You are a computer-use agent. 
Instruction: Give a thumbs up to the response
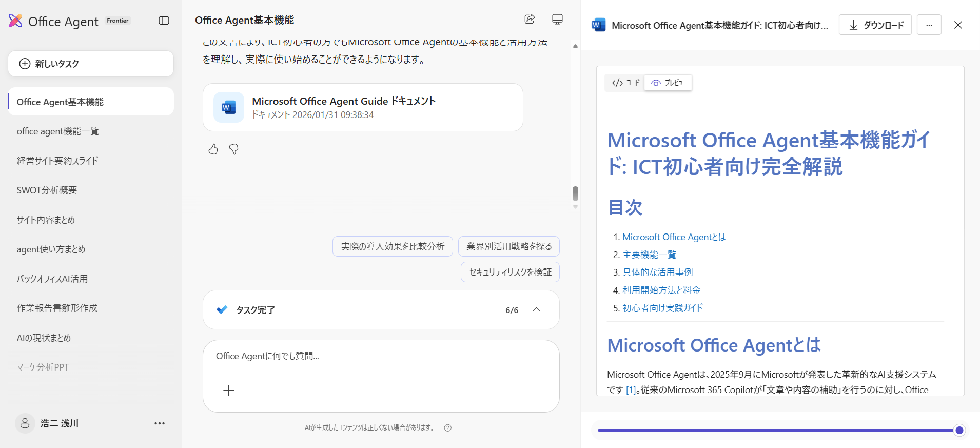pos(213,149)
